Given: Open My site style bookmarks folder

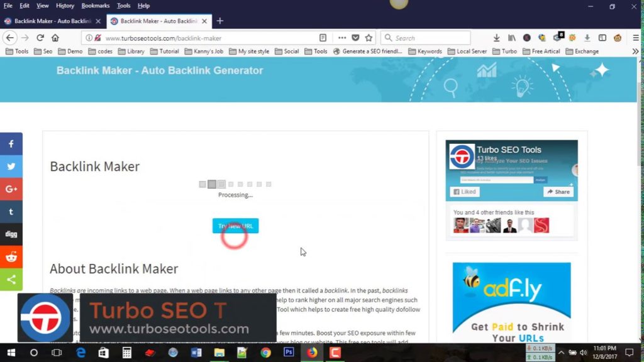Looking at the screenshot, I should 249,52.
